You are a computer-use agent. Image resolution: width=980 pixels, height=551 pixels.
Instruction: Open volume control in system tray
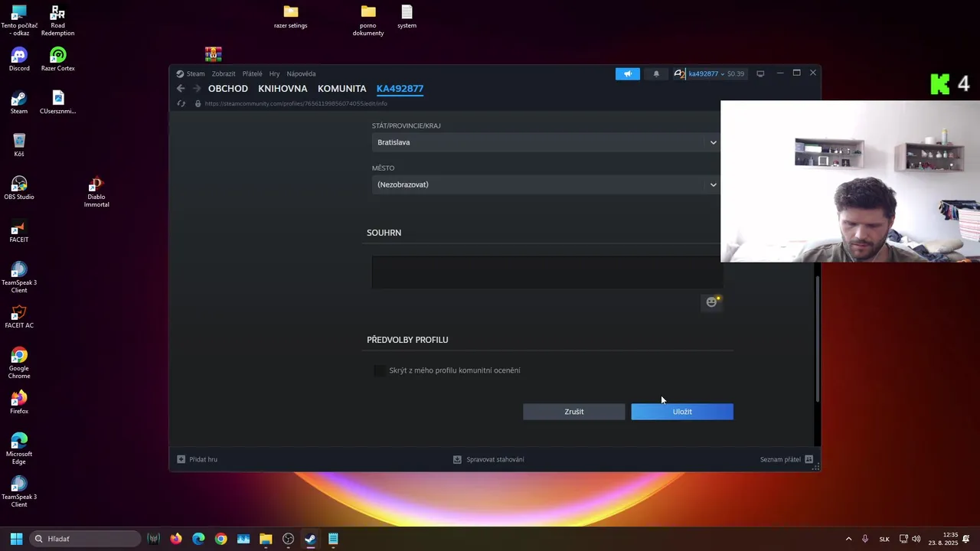click(x=916, y=539)
